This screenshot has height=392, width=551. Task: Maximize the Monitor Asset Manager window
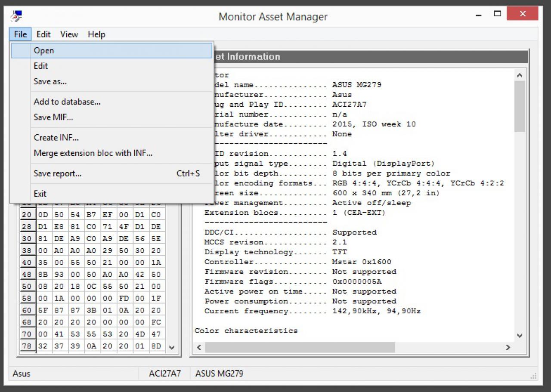(x=497, y=14)
